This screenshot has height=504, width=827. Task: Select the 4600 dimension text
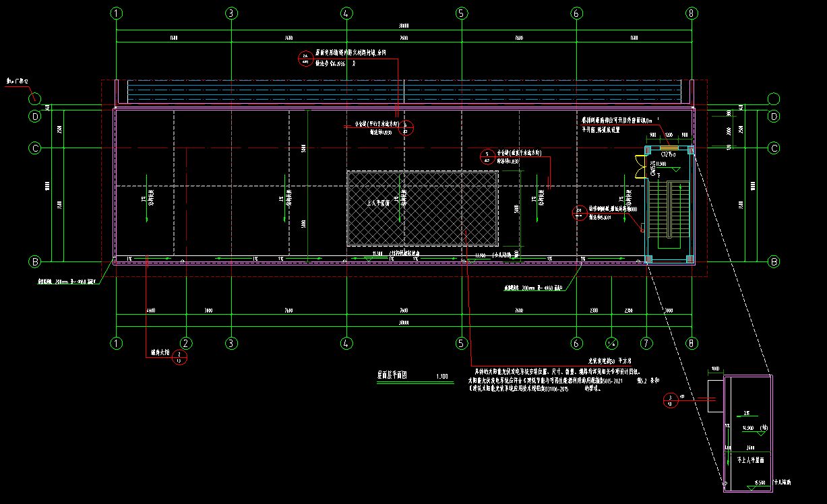pos(150,311)
